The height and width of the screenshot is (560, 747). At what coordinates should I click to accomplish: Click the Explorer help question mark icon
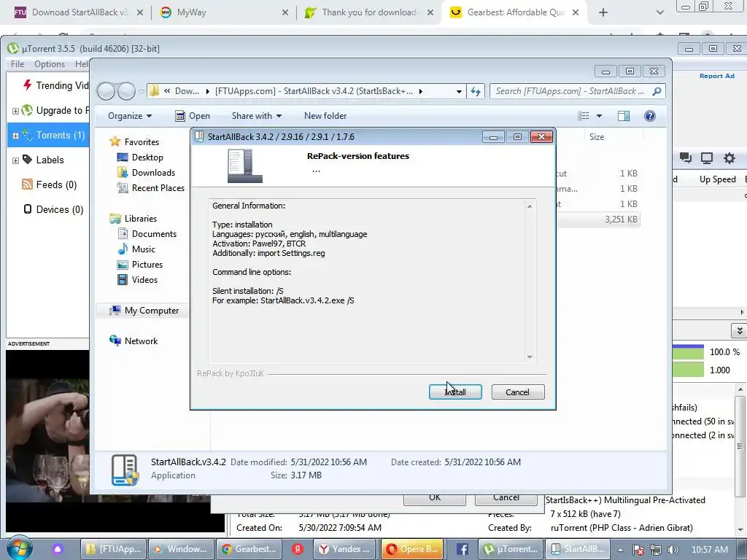point(649,116)
